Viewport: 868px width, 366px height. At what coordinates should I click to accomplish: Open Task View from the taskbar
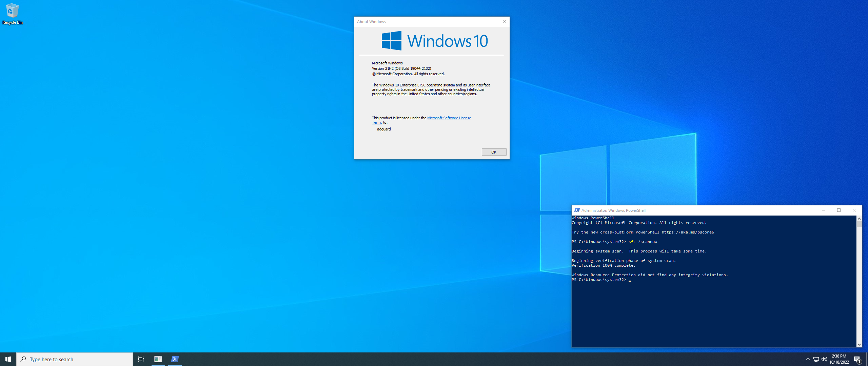click(141, 359)
